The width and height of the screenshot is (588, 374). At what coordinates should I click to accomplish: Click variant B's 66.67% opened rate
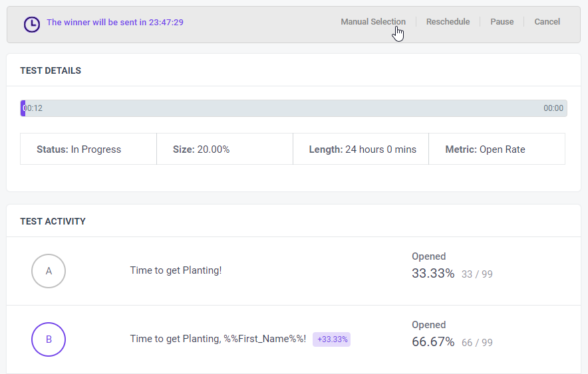(x=433, y=342)
